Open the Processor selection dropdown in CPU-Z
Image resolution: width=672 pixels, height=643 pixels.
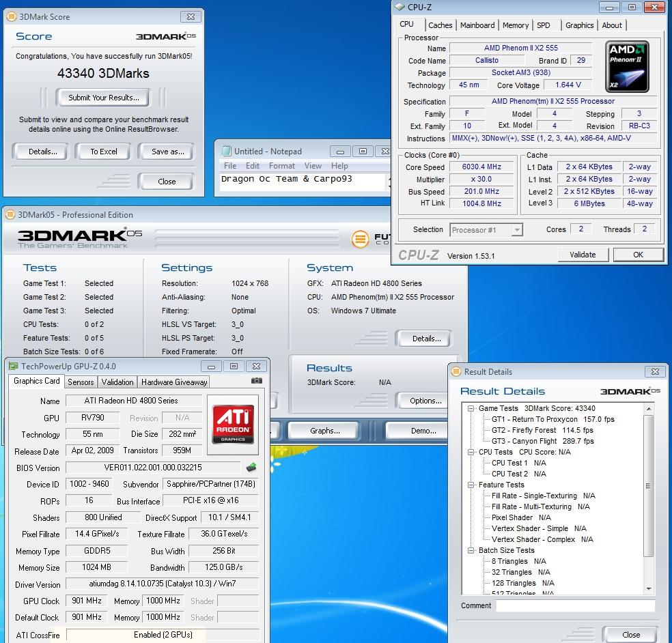tap(517, 229)
